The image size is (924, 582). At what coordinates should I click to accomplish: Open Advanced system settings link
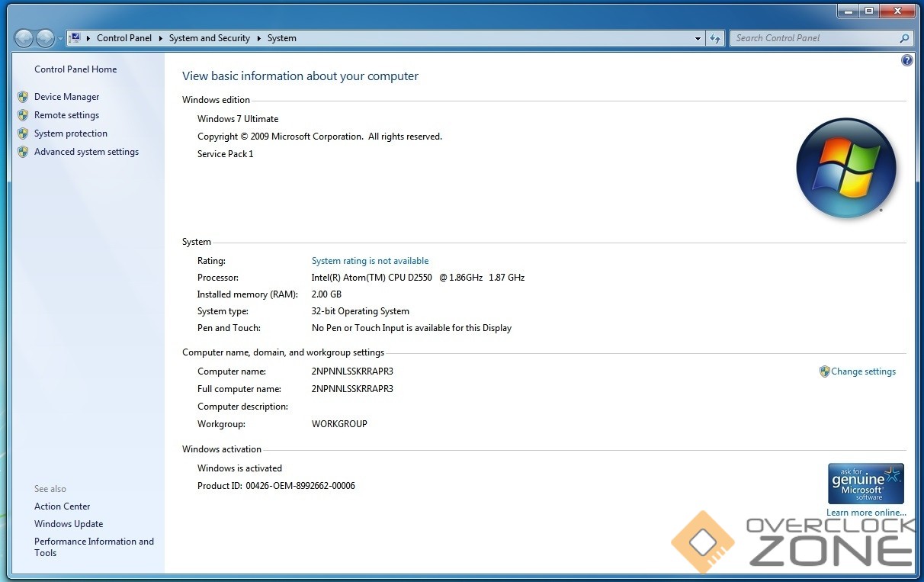coord(86,152)
